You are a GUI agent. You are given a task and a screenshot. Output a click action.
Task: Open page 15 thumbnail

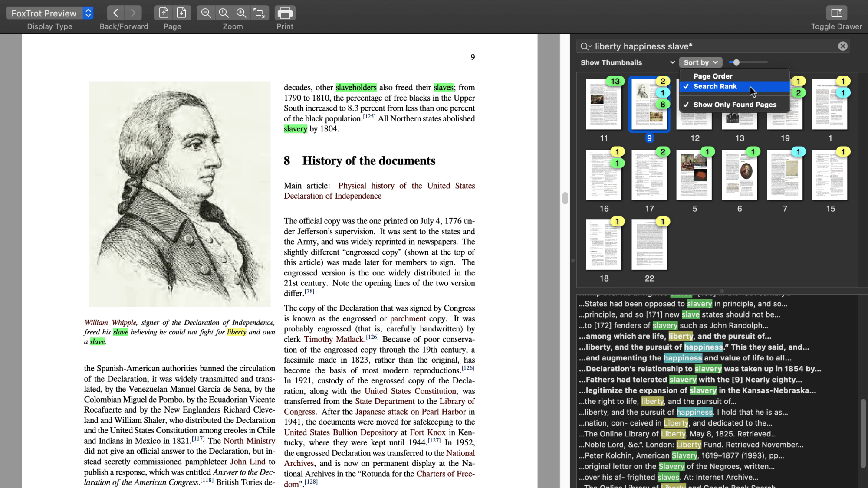coord(829,175)
